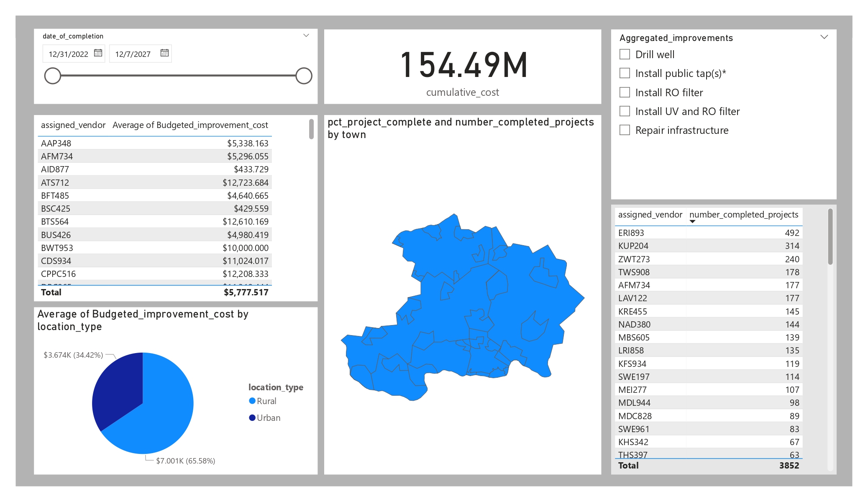Check the Drill well checkbox
868x502 pixels.
coord(625,54)
